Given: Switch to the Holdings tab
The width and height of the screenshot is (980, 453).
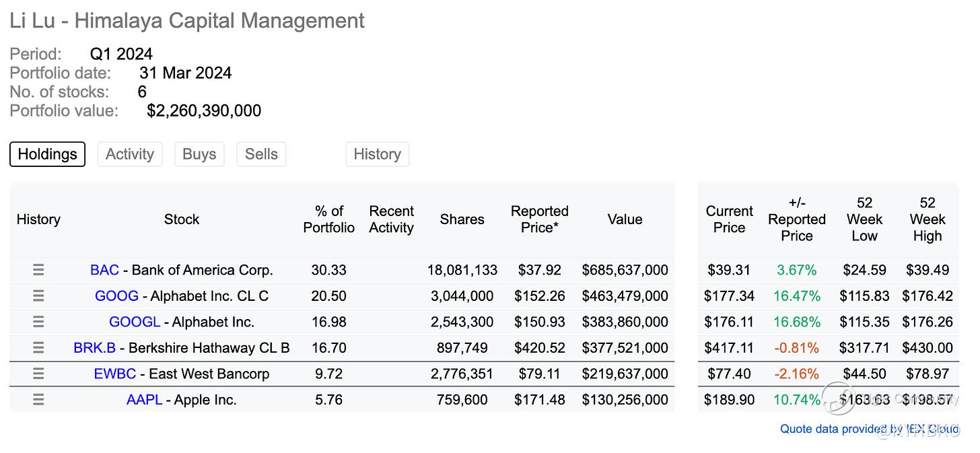Looking at the screenshot, I should (47, 154).
